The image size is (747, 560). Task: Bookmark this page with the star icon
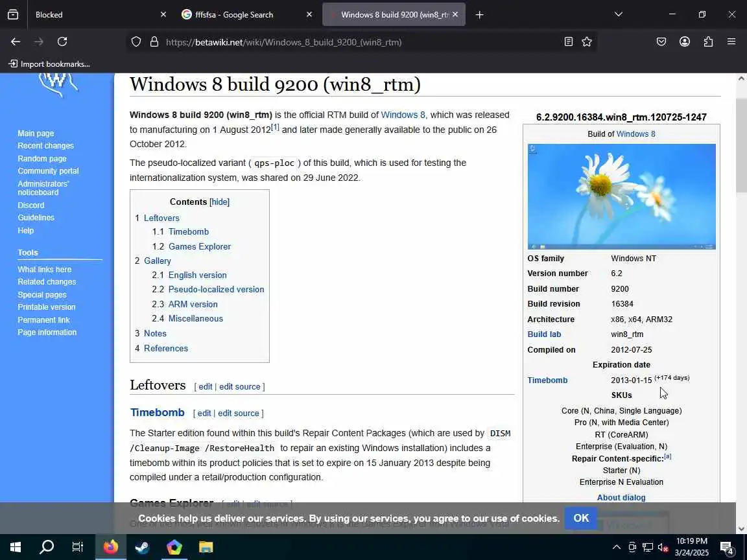point(587,42)
